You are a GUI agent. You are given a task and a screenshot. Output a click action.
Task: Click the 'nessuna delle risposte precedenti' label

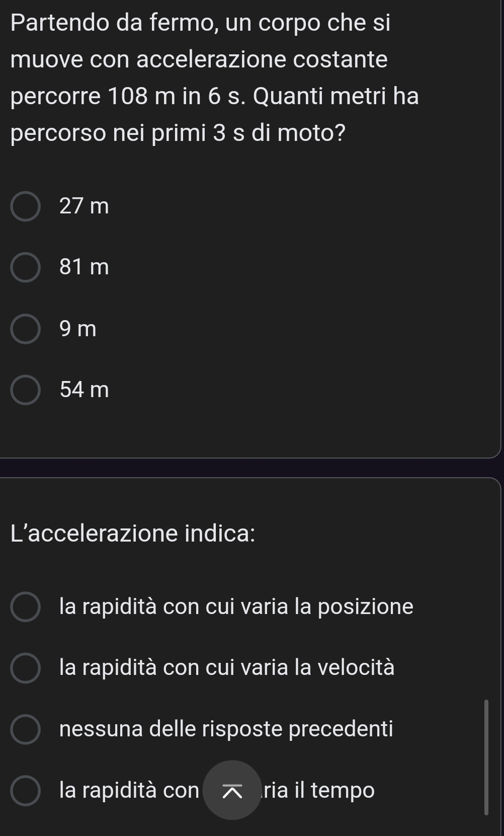226,729
